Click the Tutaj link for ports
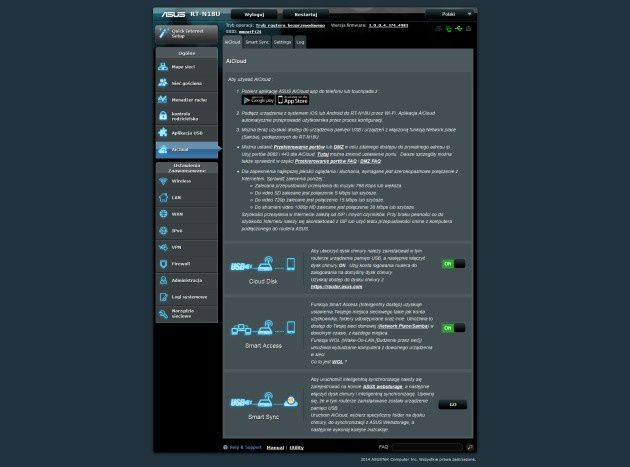This screenshot has height=467, width=630. point(323,154)
